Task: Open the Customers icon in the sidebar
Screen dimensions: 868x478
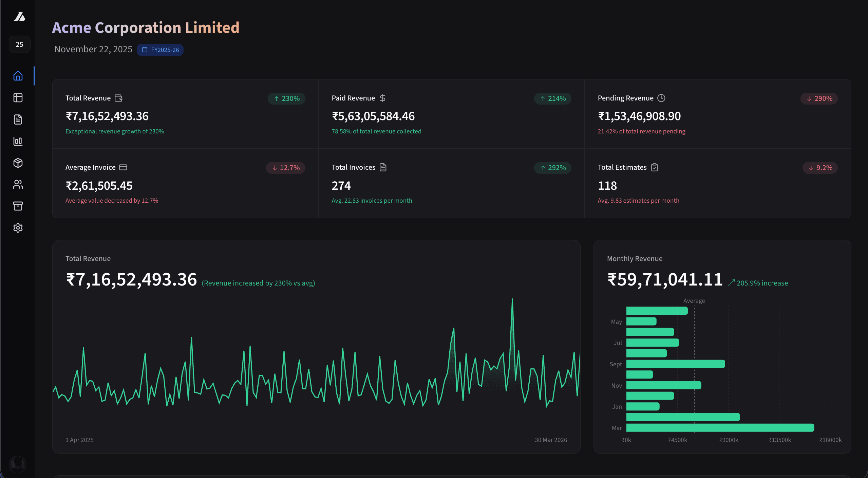Action: [x=18, y=184]
